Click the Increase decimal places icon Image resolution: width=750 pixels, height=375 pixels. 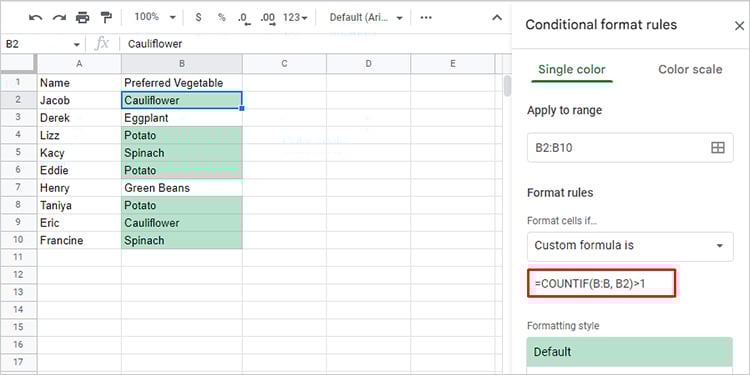[268, 18]
